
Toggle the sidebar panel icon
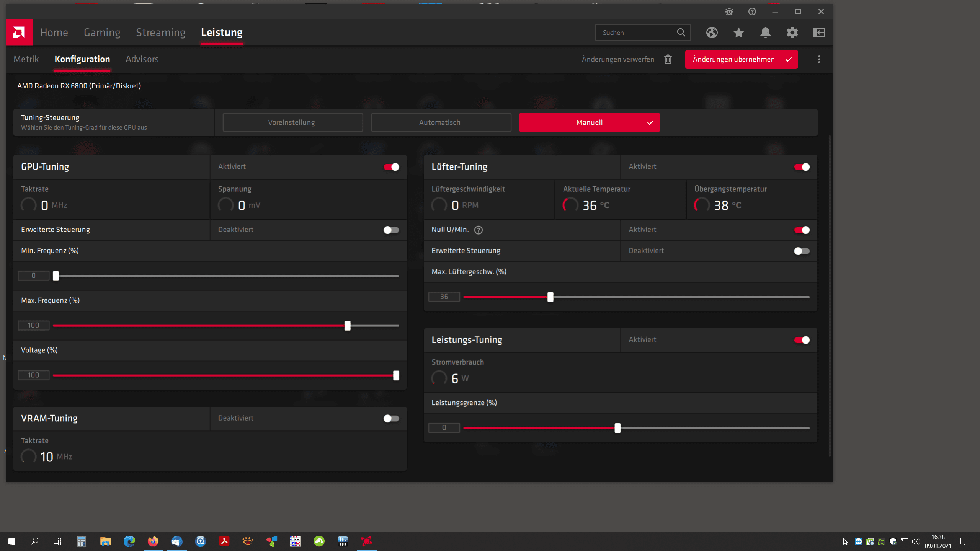pos(819,33)
